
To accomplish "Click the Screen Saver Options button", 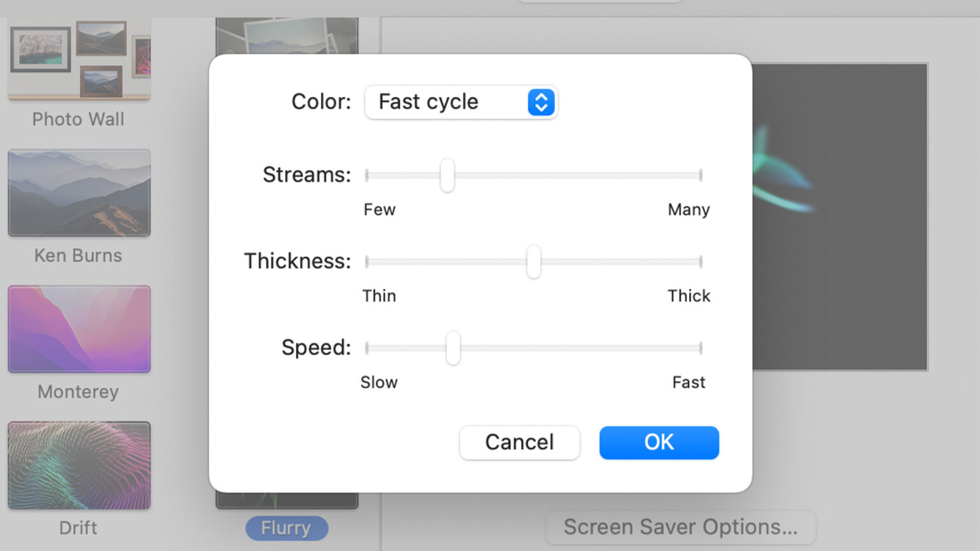I will [x=680, y=527].
